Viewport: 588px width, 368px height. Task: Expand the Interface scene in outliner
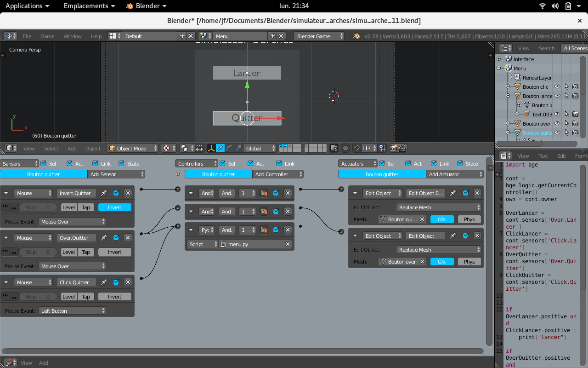[499, 59]
